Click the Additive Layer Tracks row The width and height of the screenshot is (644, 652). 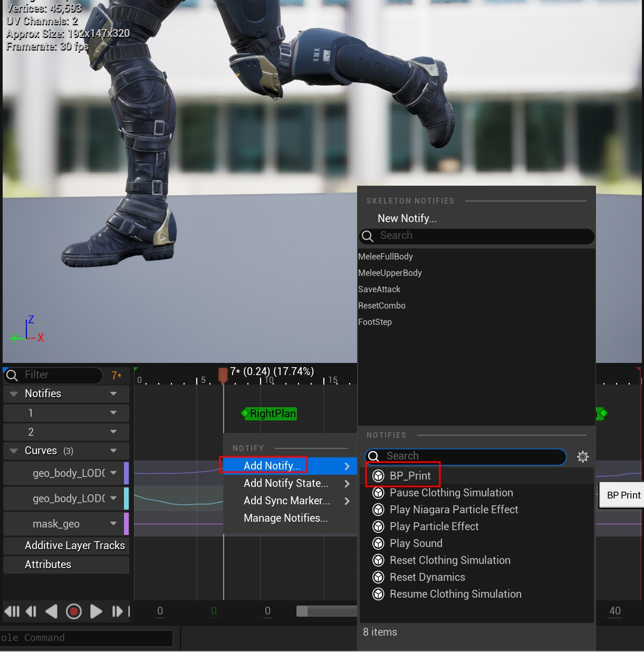click(x=66, y=545)
